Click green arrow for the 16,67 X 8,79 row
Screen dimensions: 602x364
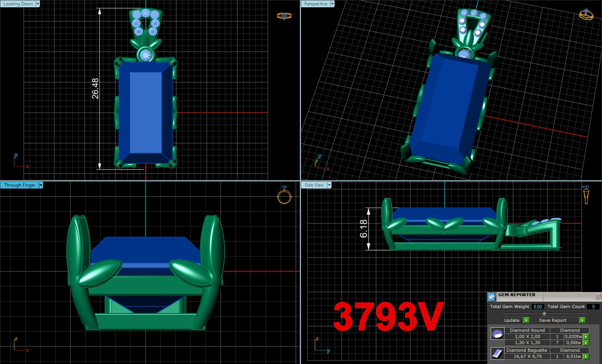tap(586, 356)
